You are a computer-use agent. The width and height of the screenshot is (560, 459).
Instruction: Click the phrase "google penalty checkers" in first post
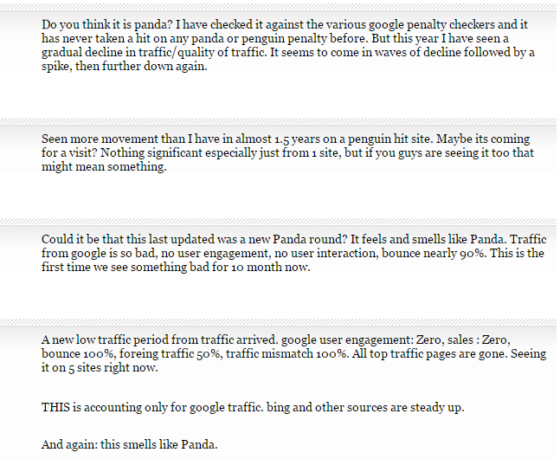[x=432, y=25]
